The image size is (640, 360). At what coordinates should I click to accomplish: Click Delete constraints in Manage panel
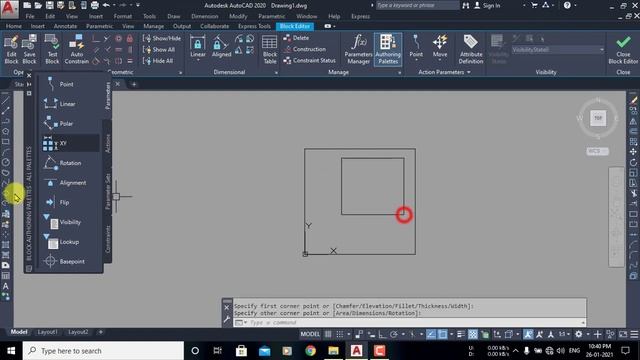point(296,38)
